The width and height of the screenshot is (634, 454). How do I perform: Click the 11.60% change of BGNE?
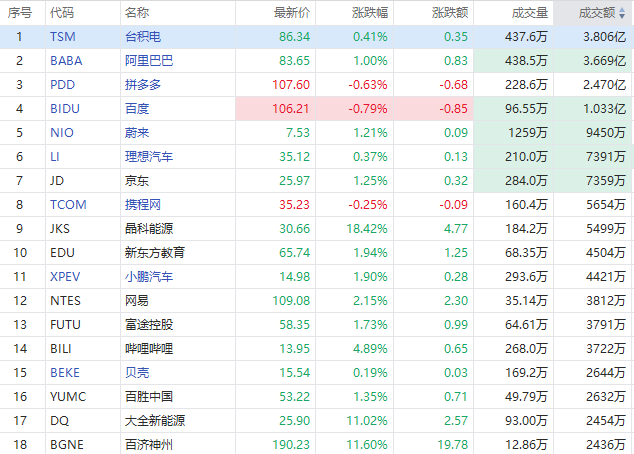point(367,444)
